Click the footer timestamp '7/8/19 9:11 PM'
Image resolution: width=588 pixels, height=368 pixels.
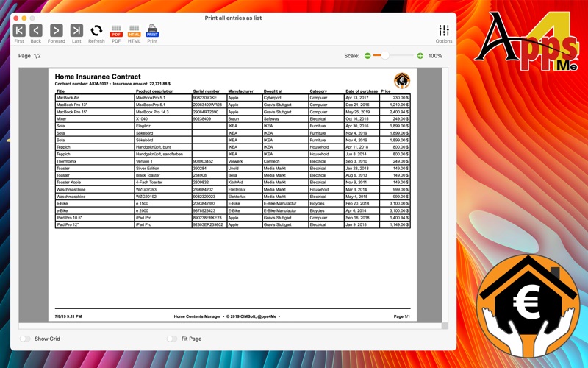tap(68, 316)
